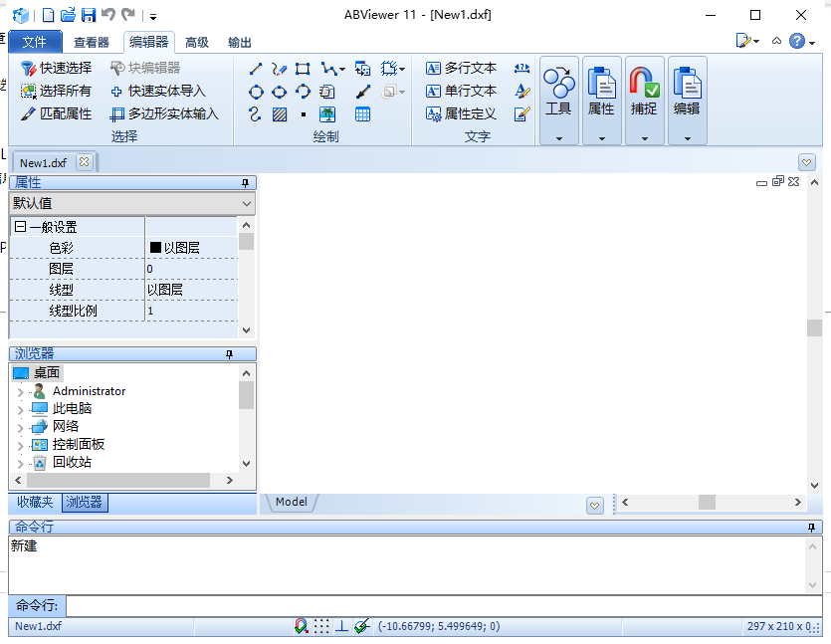The height and width of the screenshot is (644, 831).
Task: Toggle the checkmark pencil status bar icon
Action: [x=362, y=626]
